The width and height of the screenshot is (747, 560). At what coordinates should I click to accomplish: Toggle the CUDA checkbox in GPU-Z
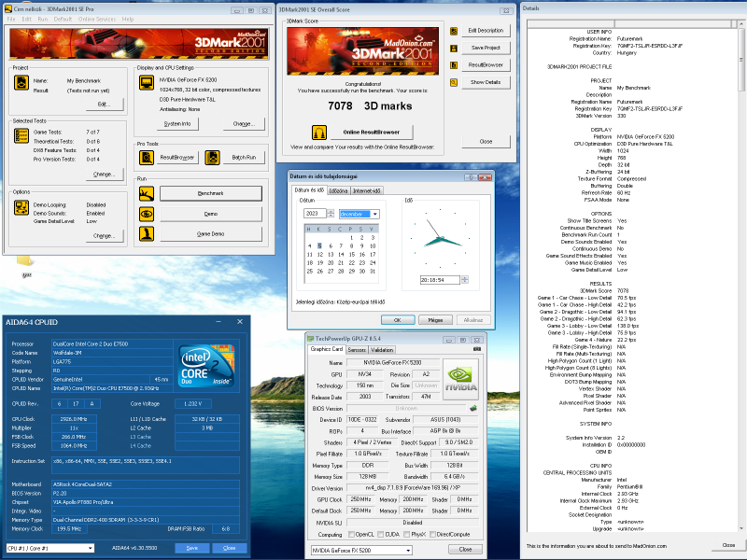pyautogui.click(x=380, y=534)
